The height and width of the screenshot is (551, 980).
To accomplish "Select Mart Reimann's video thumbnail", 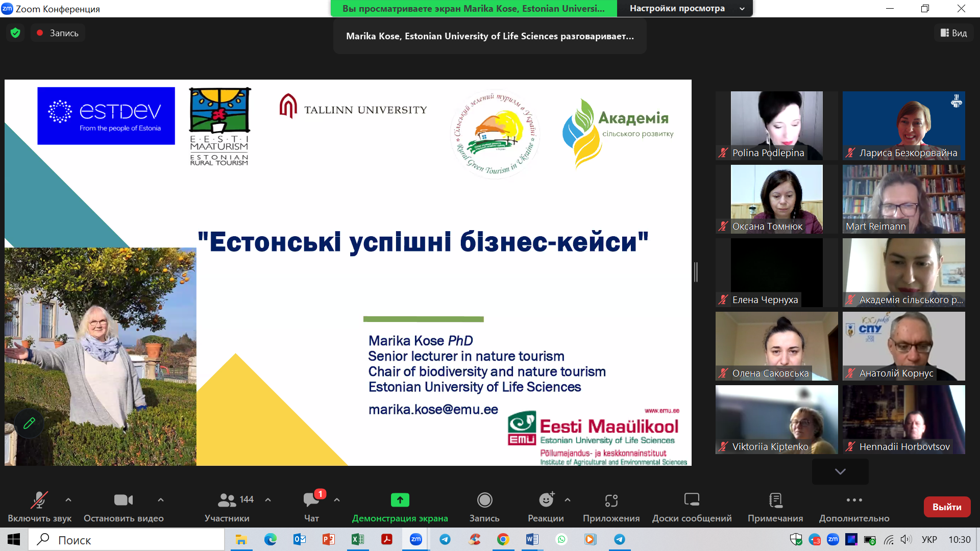I will coord(903,199).
